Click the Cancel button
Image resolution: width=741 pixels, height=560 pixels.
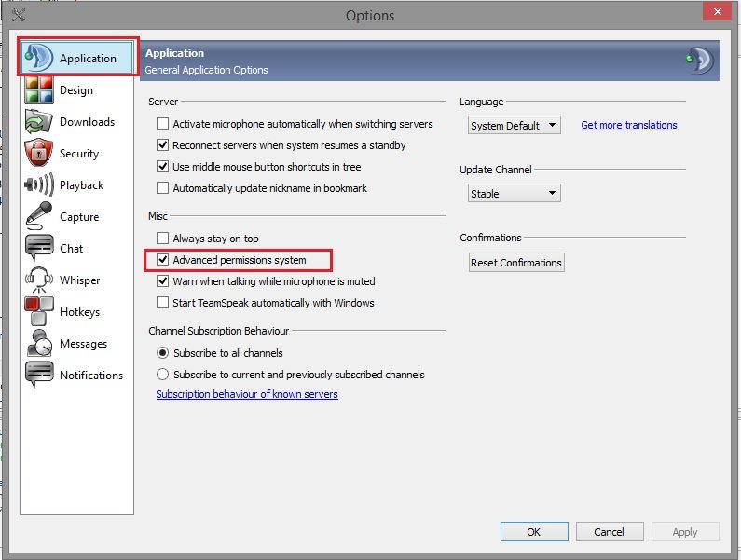click(610, 532)
